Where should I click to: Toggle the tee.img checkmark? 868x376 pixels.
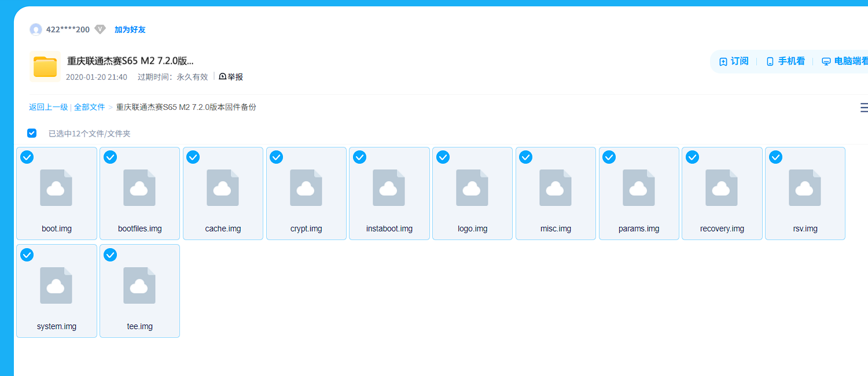tap(110, 255)
